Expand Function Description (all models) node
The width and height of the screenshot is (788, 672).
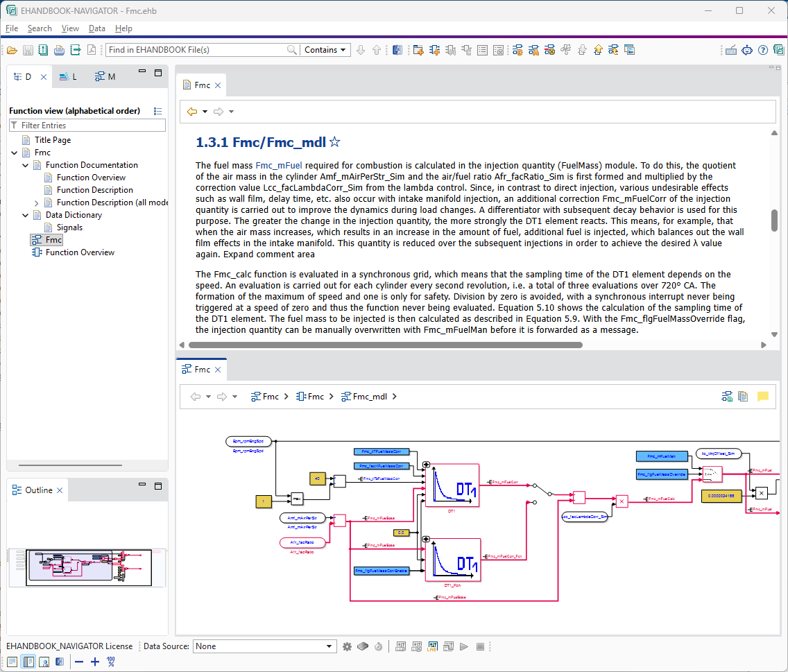pyautogui.click(x=36, y=203)
